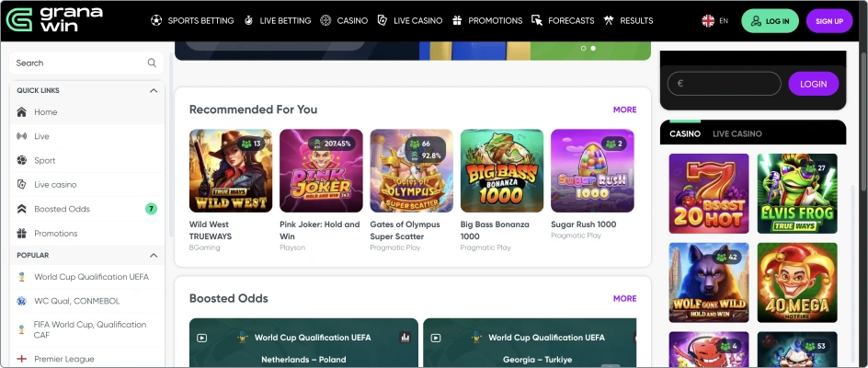
Task: Select the first carousel banner dot
Action: point(582,48)
